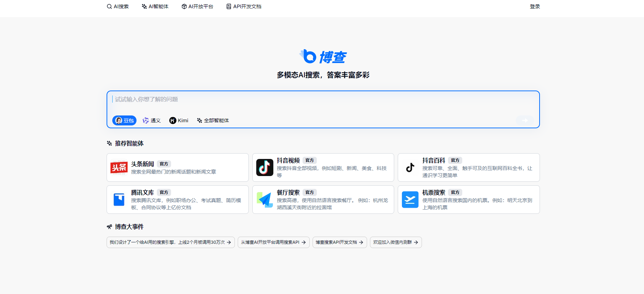644x294 pixels.
Task: Open the 腾讯文库 card title
Action: 143,192
